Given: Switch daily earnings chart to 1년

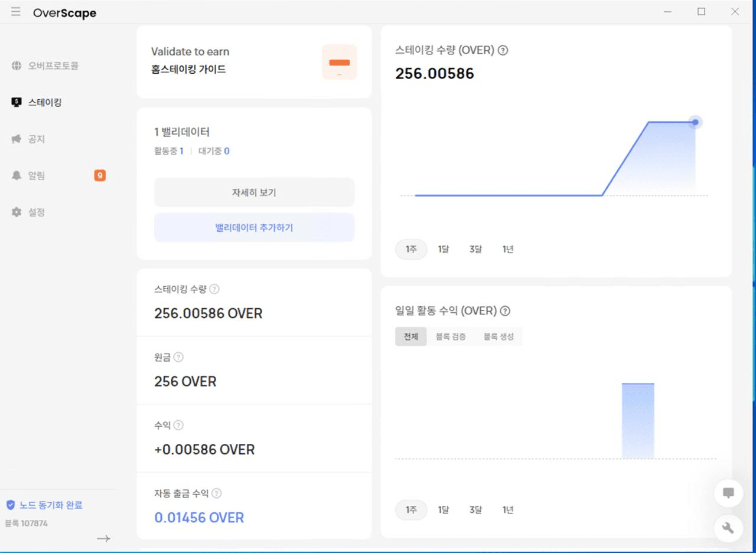Looking at the screenshot, I should point(508,510).
